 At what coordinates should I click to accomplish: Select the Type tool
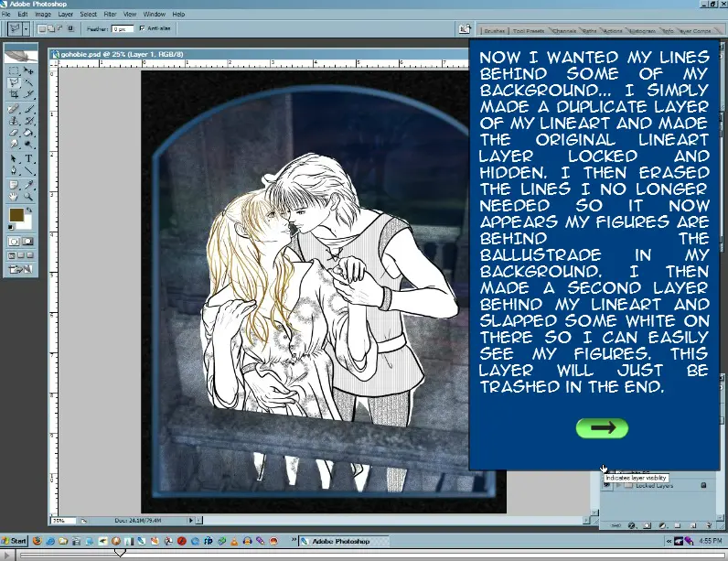tap(28, 159)
